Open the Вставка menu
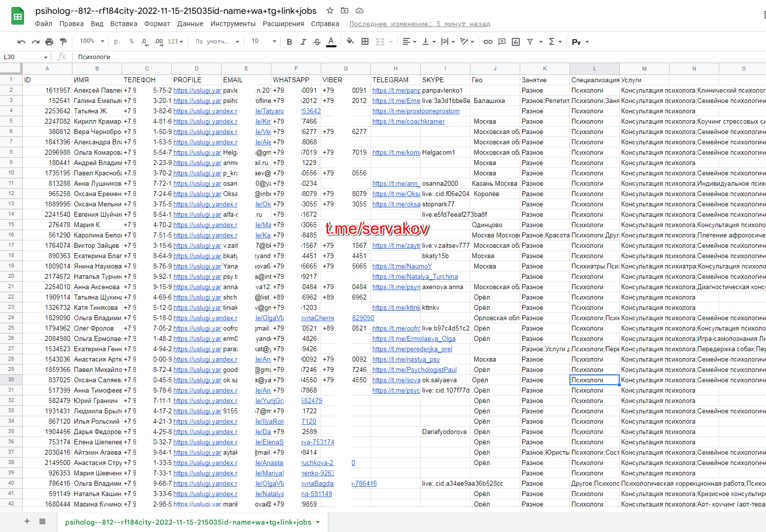The image size is (766, 532). (124, 24)
